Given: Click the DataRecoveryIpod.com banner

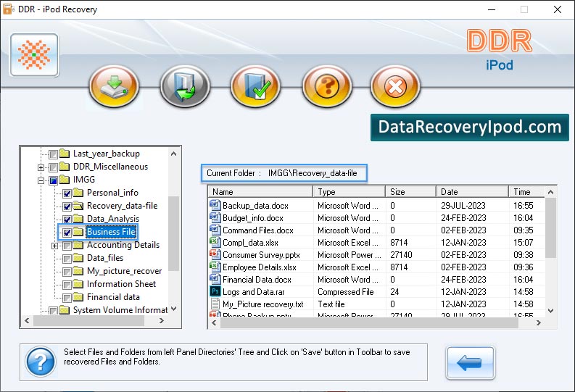Looking at the screenshot, I should click(x=470, y=127).
